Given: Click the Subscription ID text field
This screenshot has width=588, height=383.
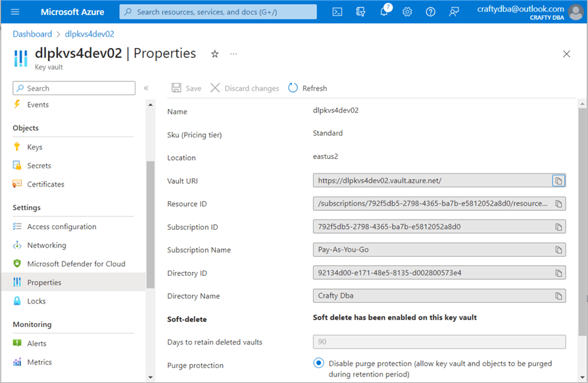Looking at the screenshot, I should click(x=432, y=227).
